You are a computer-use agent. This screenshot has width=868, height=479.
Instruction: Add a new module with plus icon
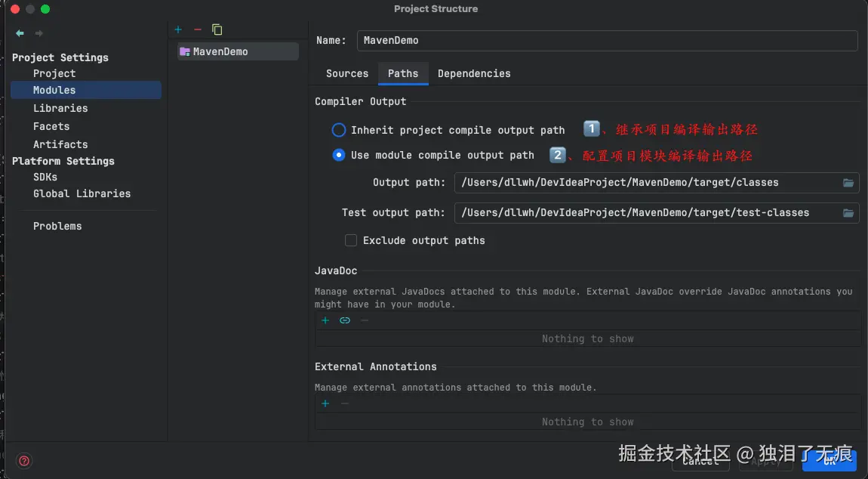tap(178, 29)
